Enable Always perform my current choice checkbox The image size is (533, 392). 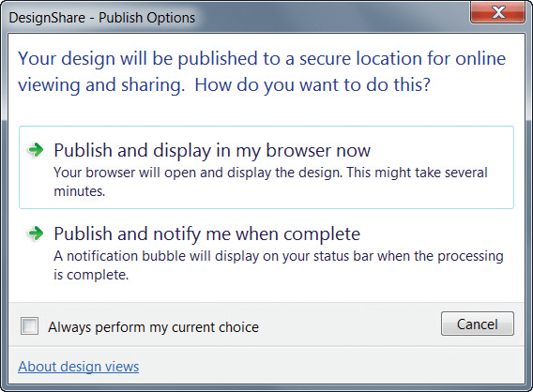pyautogui.click(x=30, y=326)
